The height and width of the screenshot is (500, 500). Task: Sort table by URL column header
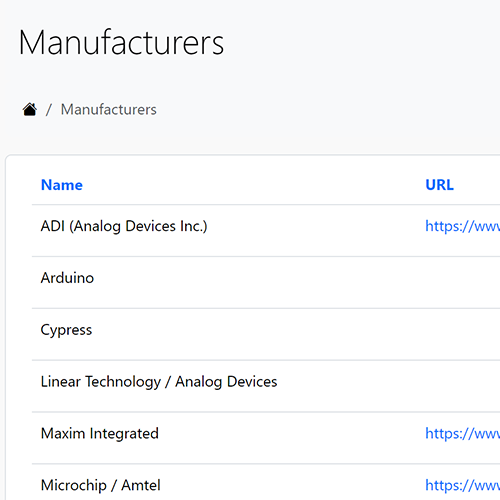439,185
